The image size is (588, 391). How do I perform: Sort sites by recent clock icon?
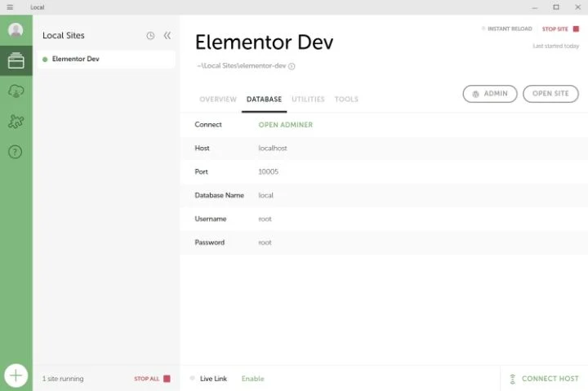150,36
